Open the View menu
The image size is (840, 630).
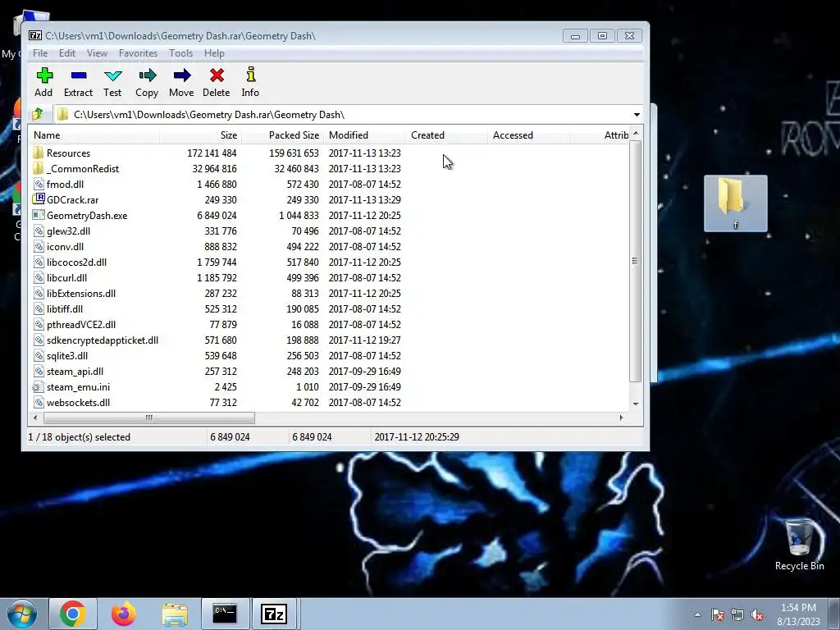coord(97,53)
